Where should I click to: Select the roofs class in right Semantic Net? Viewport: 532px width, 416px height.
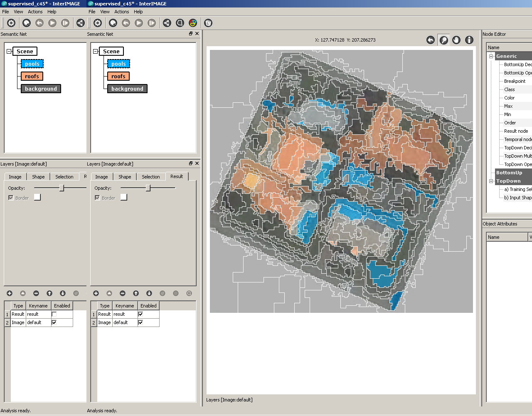tap(118, 76)
